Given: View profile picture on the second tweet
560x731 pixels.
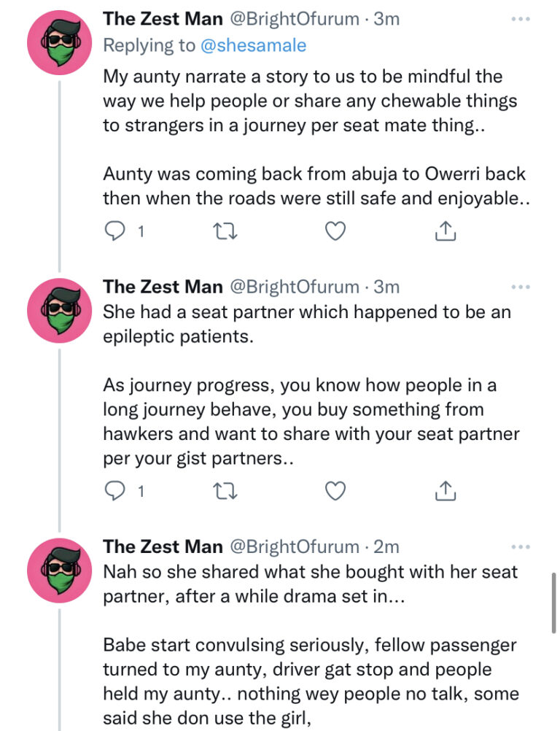Looking at the screenshot, I should click(x=58, y=311).
